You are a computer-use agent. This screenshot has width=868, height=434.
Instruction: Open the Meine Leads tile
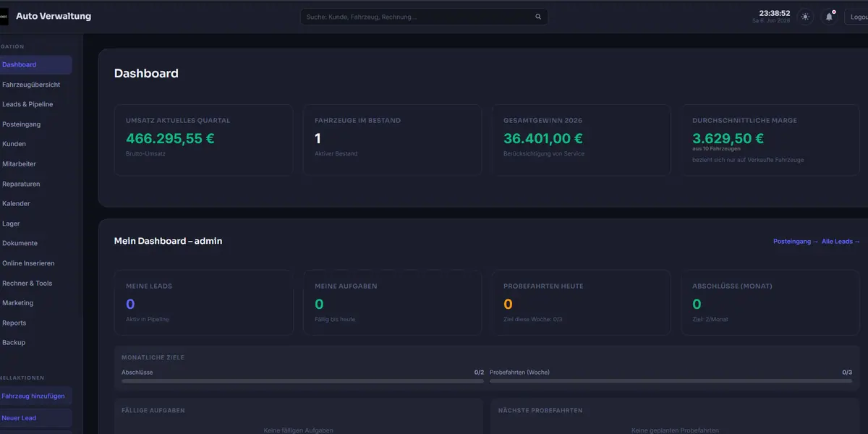[203, 302]
